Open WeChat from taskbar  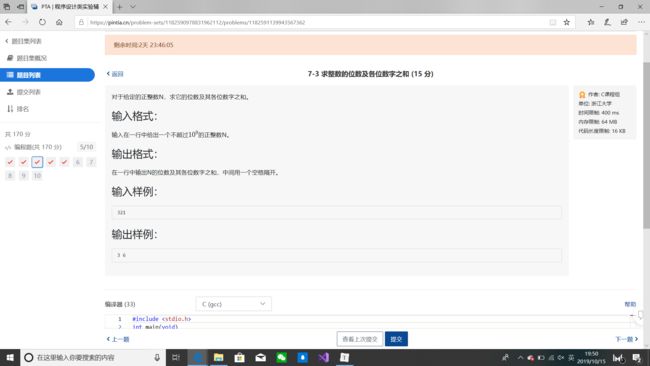point(281,357)
